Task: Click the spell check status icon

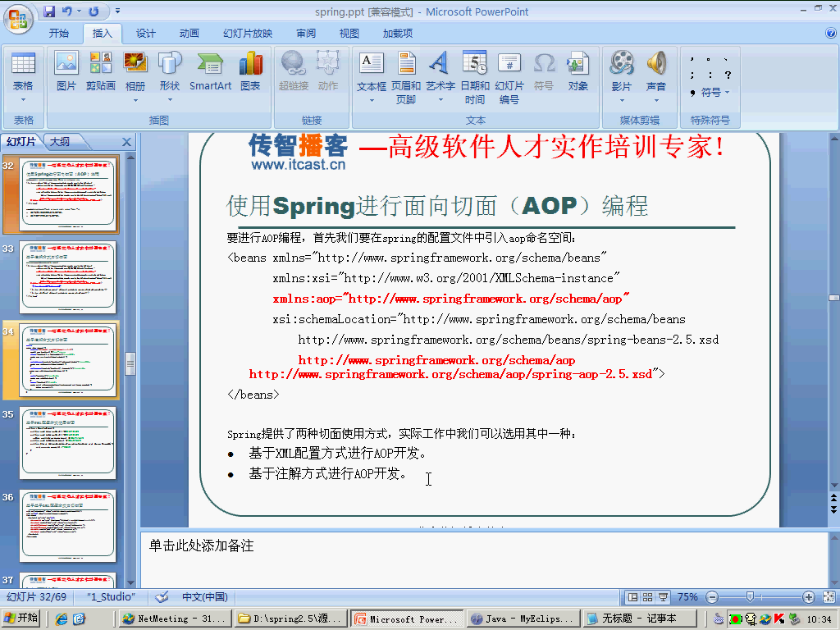Action: click(162, 597)
